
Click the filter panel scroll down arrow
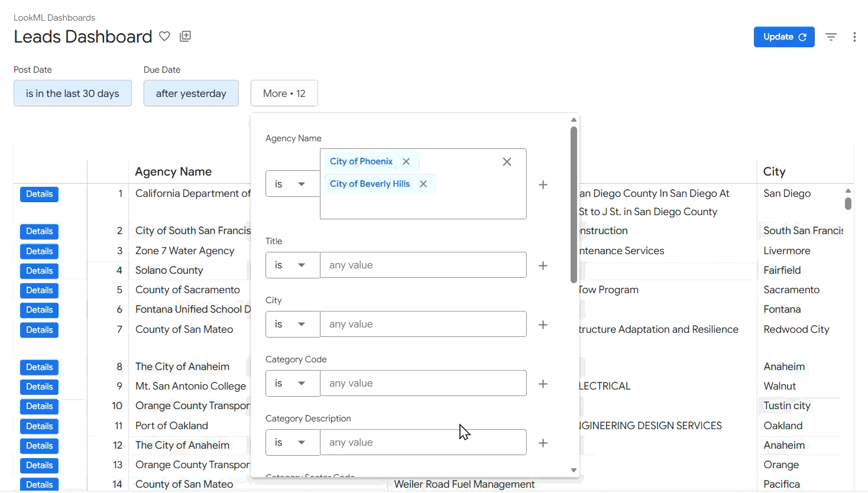coord(574,471)
